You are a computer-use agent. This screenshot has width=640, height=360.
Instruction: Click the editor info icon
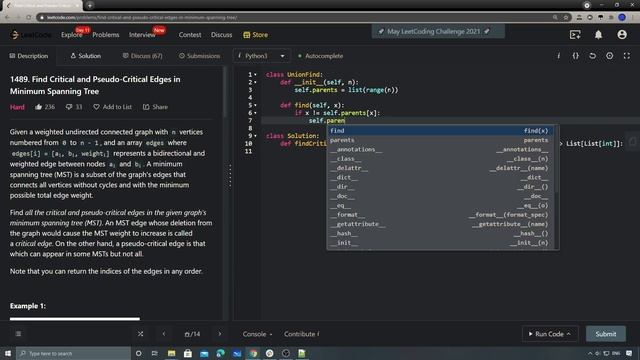click(x=558, y=56)
